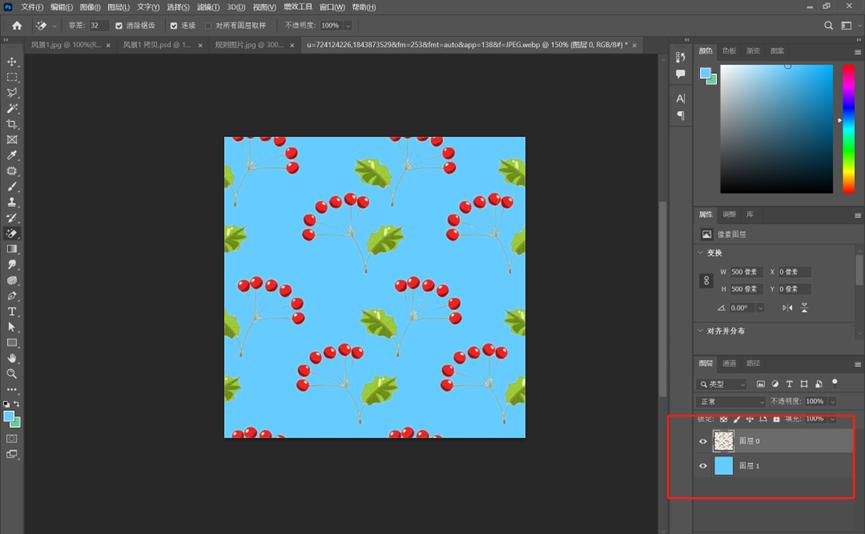Screen dimensions: 865x534
Task: Open the search icon at top right
Action: pos(828,25)
